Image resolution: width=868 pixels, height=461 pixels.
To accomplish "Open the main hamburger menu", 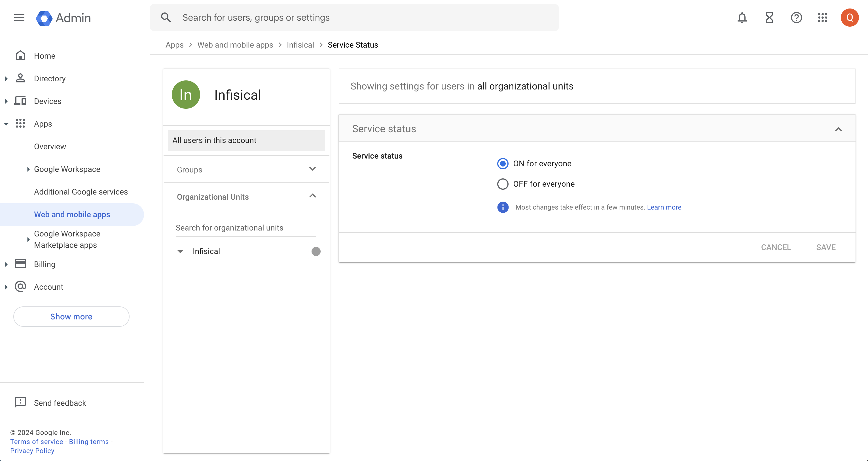I will (x=19, y=18).
